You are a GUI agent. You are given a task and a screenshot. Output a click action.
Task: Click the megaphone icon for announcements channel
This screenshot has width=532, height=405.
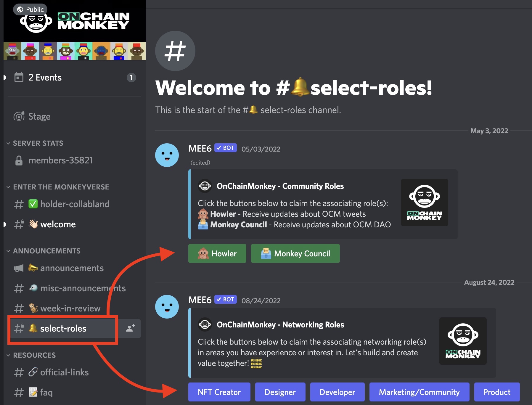click(x=19, y=268)
